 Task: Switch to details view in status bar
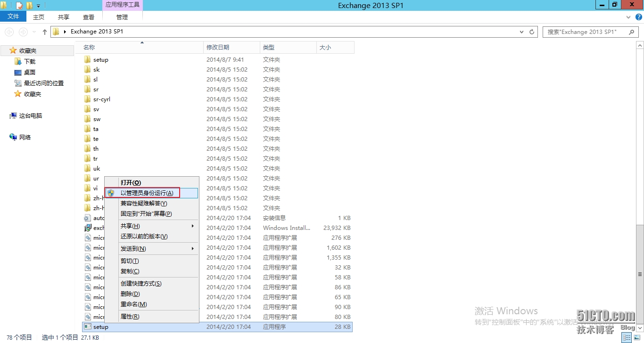627,337
